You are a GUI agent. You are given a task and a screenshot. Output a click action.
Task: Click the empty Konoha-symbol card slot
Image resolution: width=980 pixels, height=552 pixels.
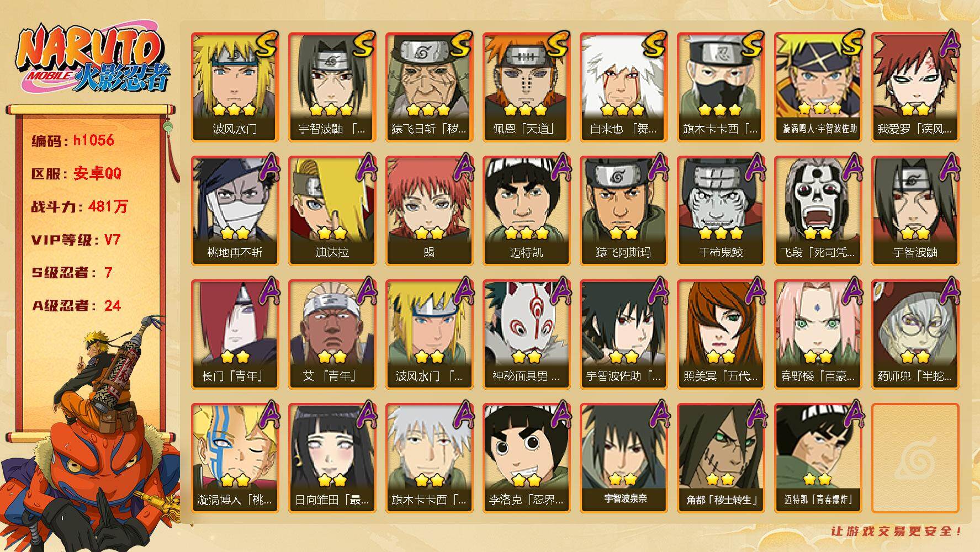(x=915, y=458)
